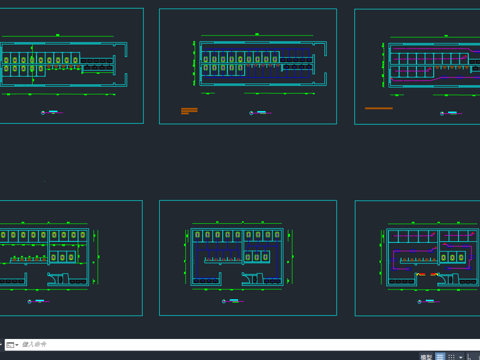Click the title marker under bottom-left plan
Image resolution: width=480 pixels, height=360 pixels.
[39, 301]
